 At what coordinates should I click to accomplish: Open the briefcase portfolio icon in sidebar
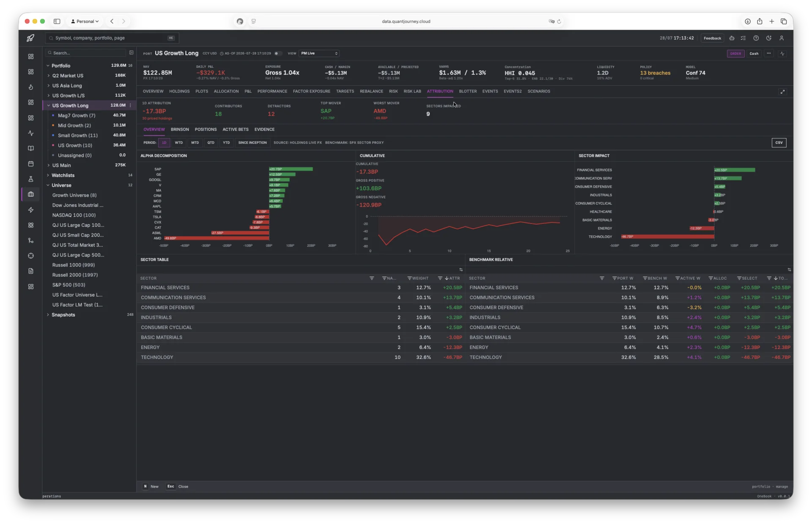tap(31, 194)
